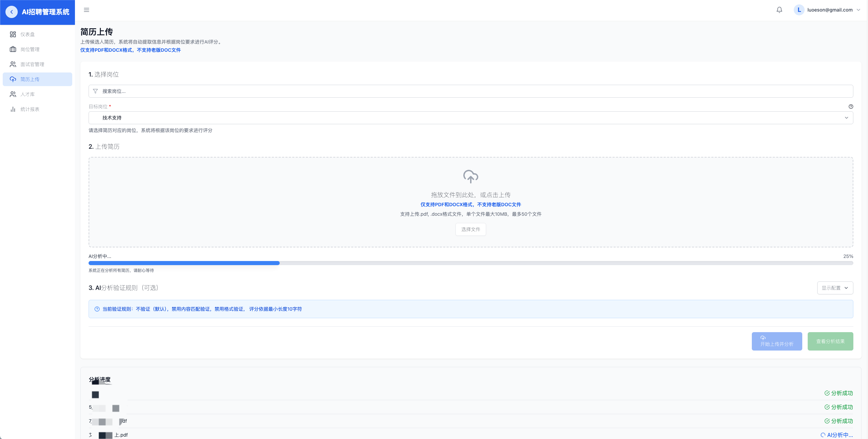Open the 统计报表 section
Screen dimensions: 868x439
pos(30,109)
